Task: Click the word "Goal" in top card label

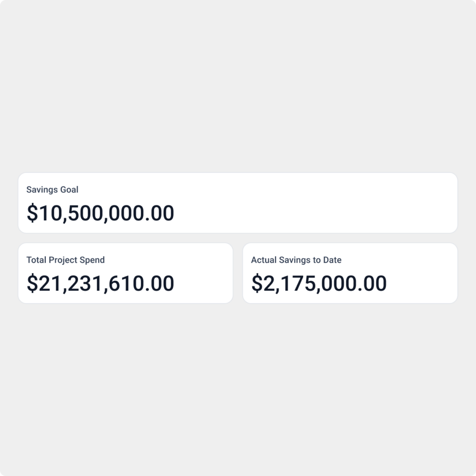Action: [x=69, y=189]
